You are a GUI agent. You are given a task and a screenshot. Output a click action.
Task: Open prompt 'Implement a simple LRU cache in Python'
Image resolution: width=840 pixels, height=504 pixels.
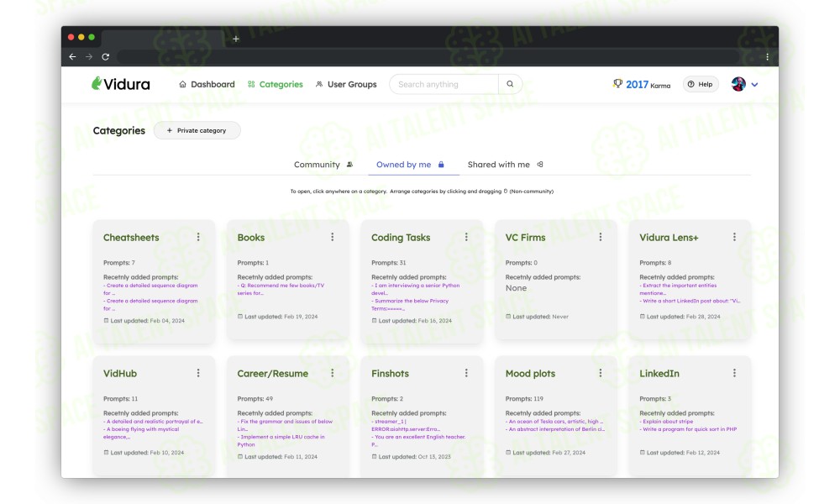281,440
